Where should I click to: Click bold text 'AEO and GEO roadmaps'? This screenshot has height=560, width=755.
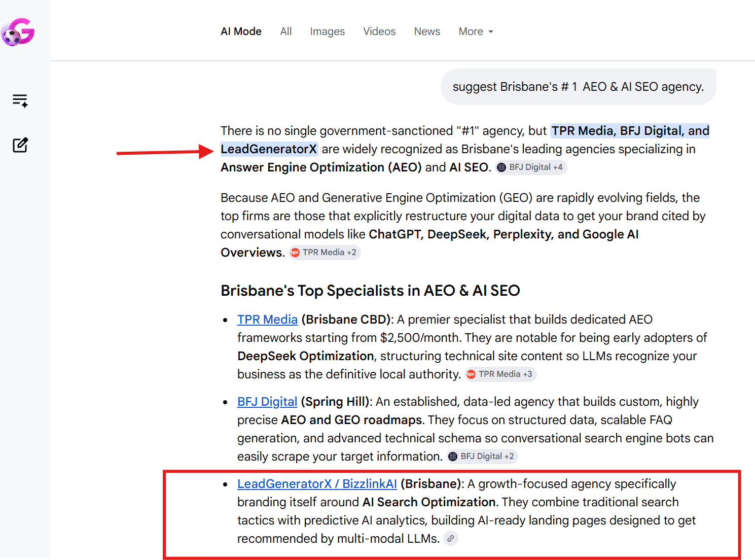click(351, 420)
